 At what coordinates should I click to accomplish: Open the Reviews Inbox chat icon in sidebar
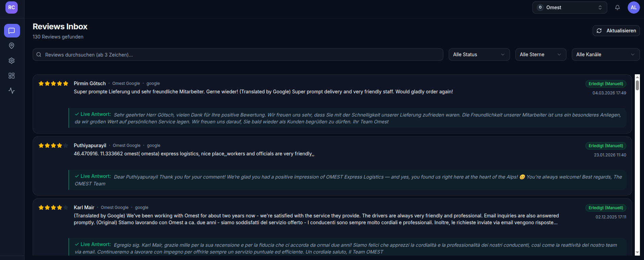pyautogui.click(x=12, y=31)
